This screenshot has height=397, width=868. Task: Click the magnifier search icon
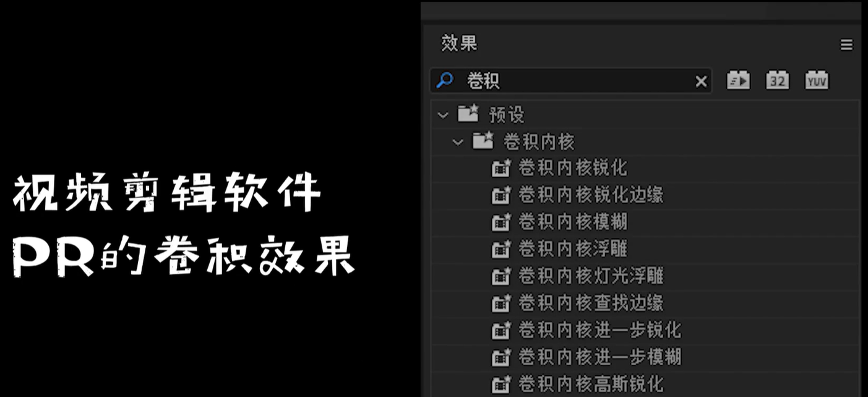click(x=444, y=80)
